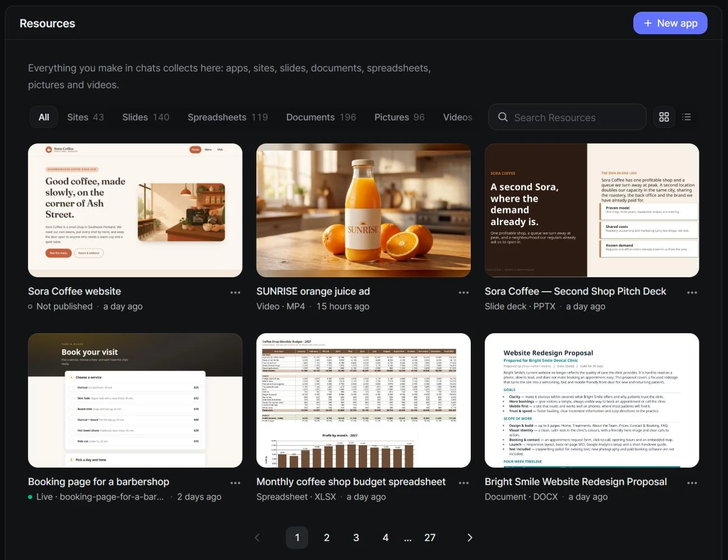The width and height of the screenshot is (728, 560).
Task: Switch to list view layout
Action: (x=687, y=117)
